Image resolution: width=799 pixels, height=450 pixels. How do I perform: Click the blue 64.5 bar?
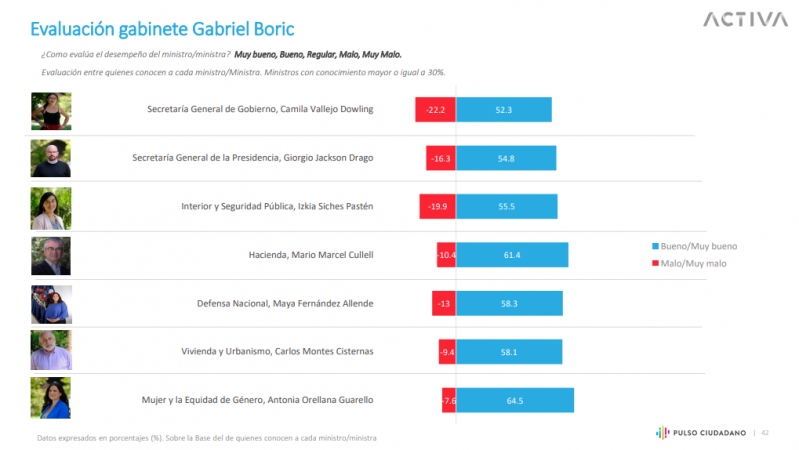[x=515, y=400]
